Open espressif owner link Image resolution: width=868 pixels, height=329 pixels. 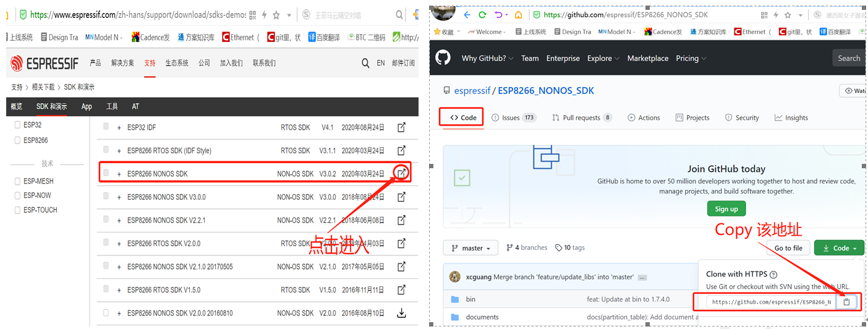472,91
